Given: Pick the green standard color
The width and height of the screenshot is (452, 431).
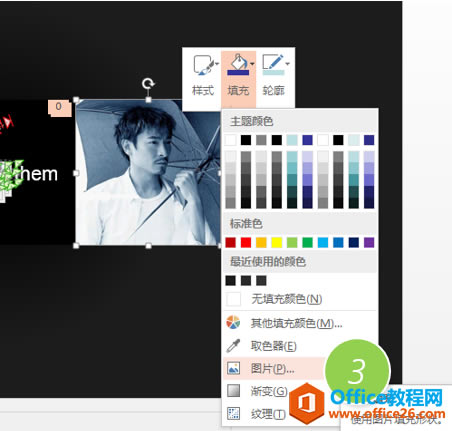Looking at the screenshot, I should [307, 242].
